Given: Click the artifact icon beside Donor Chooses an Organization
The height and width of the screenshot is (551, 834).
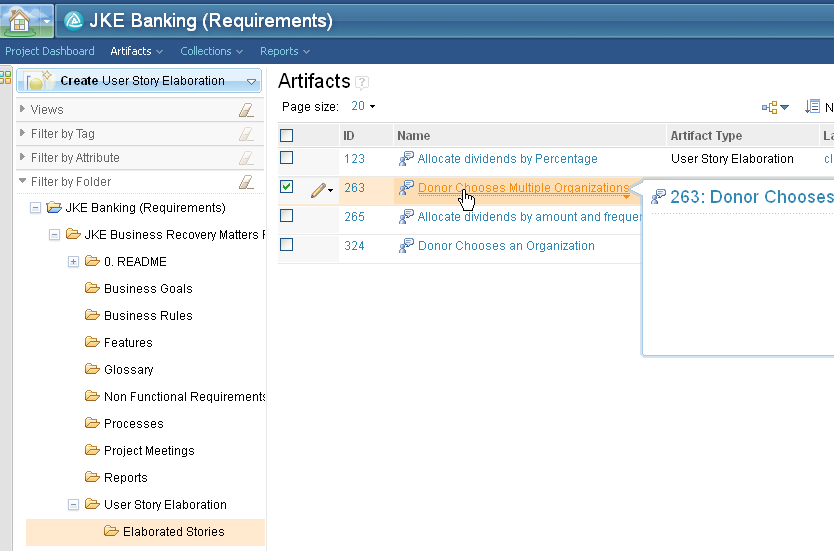Looking at the screenshot, I should [406, 246].
